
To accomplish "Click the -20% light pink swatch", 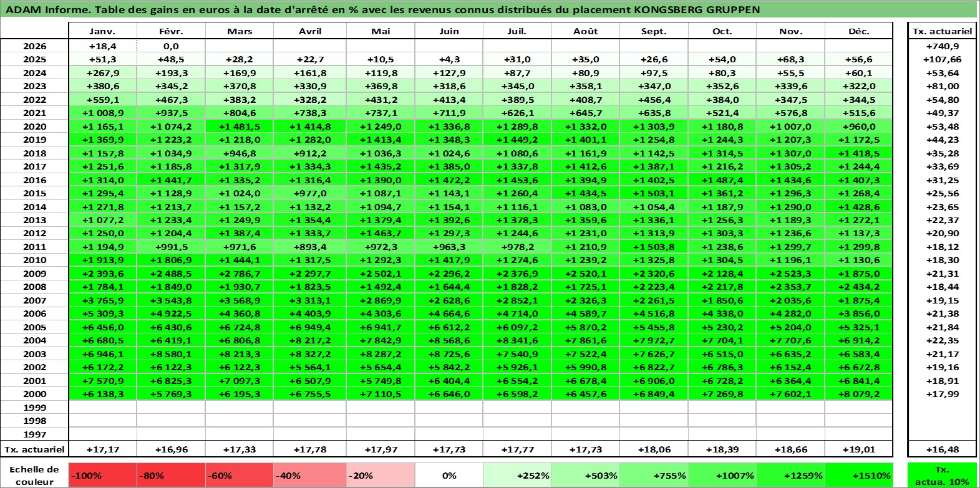I will [x=380, y=476].
